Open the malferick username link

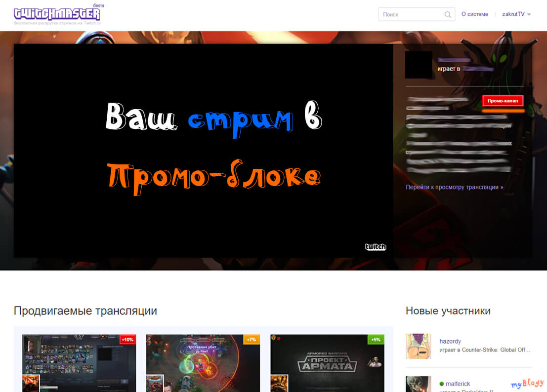(x=458, y=384)
